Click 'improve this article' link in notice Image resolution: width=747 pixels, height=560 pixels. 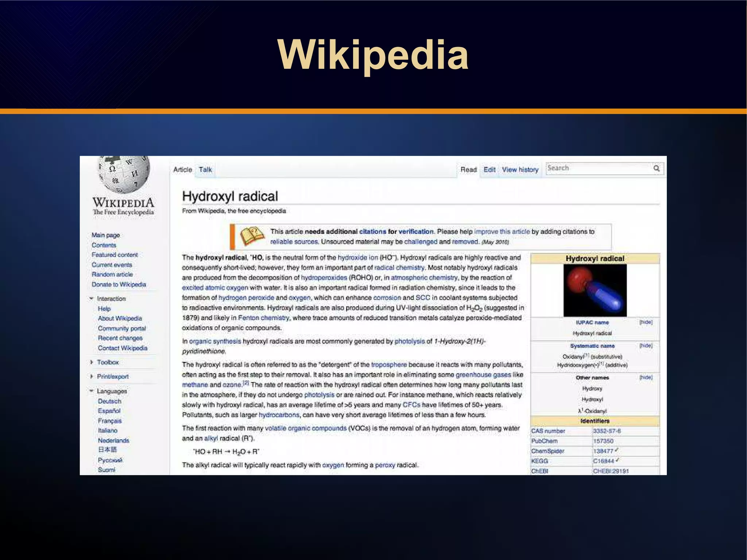coord(502,232)
